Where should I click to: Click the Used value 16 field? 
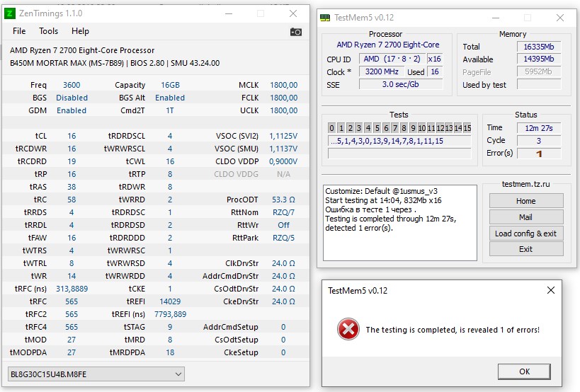[x=435, y=71]
